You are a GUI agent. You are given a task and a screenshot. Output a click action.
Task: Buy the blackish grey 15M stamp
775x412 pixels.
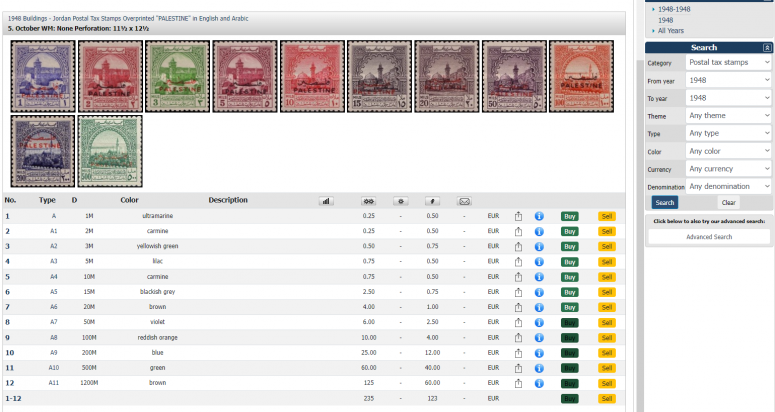(x=569, y=292)
